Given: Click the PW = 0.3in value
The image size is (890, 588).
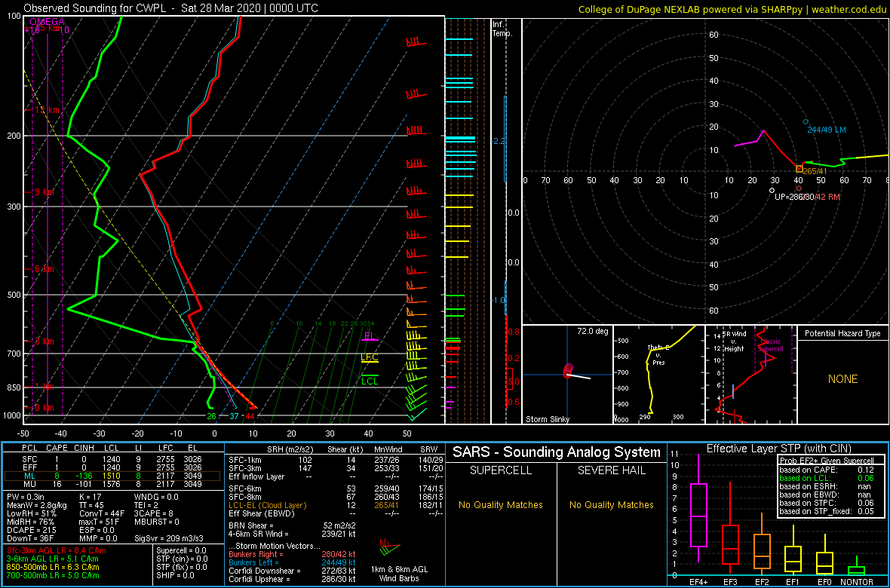Looking at the screenshot, I should [25, 496].
